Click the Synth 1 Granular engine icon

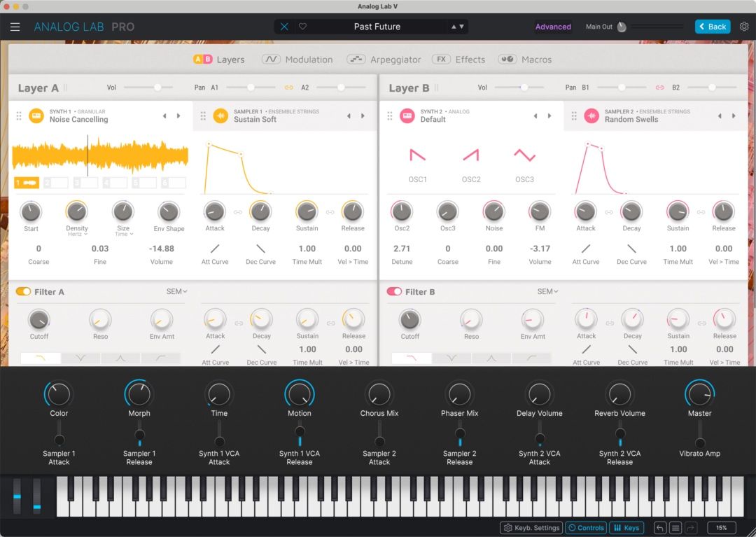(x=36, y=116)
